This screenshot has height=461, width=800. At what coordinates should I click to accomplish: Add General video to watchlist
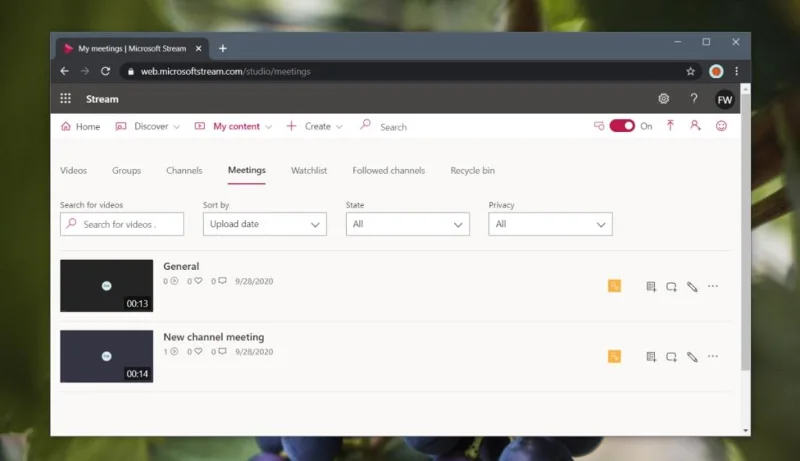[x=671, y=287]
